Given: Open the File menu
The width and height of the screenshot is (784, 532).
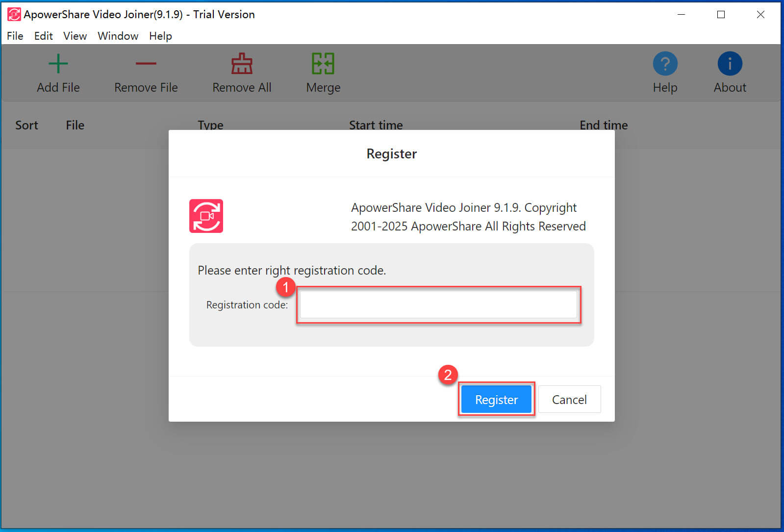Looking at the screenshot, I should click(x=15, y=36).
